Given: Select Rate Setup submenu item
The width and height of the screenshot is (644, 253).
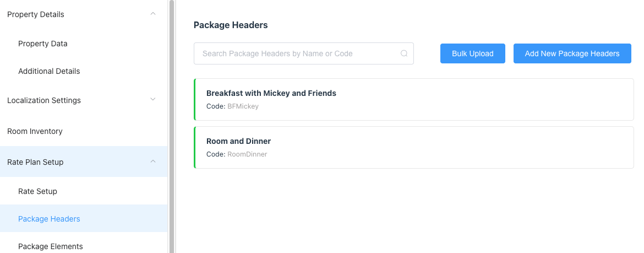Looking at the screenshot, I should click(37, 191).
